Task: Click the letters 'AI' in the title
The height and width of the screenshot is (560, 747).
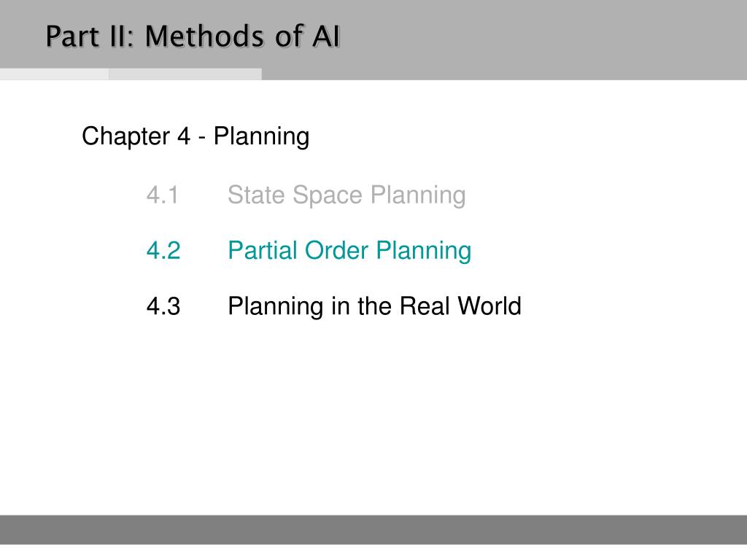Action: [x=326, y=36]
